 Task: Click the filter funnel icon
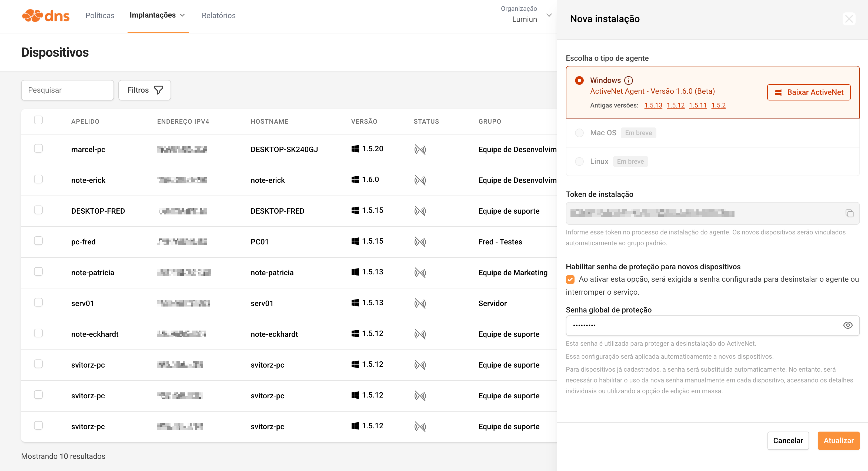158,90
